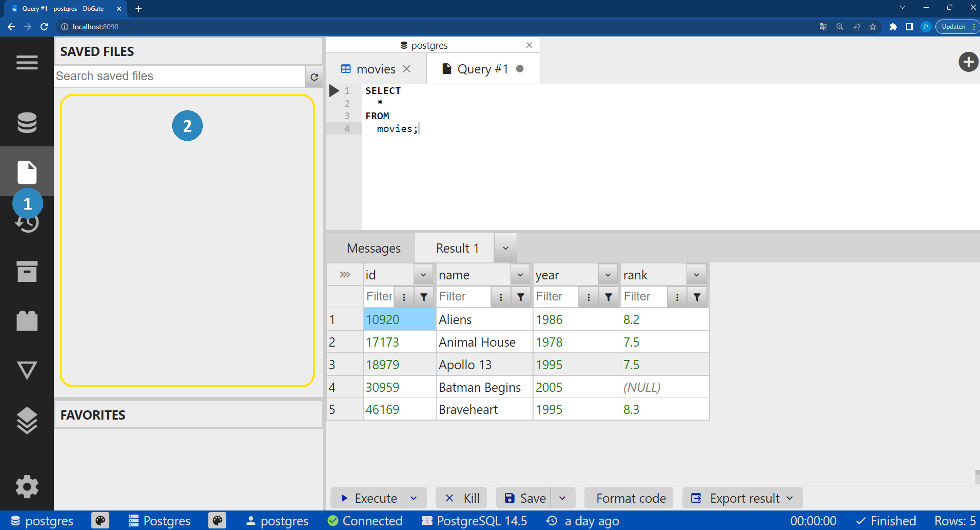Click the Format code button
This screenshot has height=530, width=980.
[631, 498]
